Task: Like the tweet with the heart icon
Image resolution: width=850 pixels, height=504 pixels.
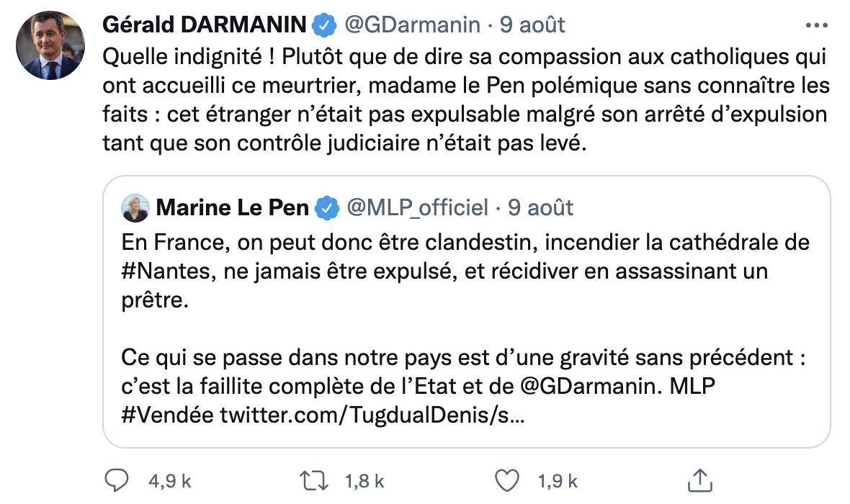Action: pyautogui.click(x=509, y=480)
